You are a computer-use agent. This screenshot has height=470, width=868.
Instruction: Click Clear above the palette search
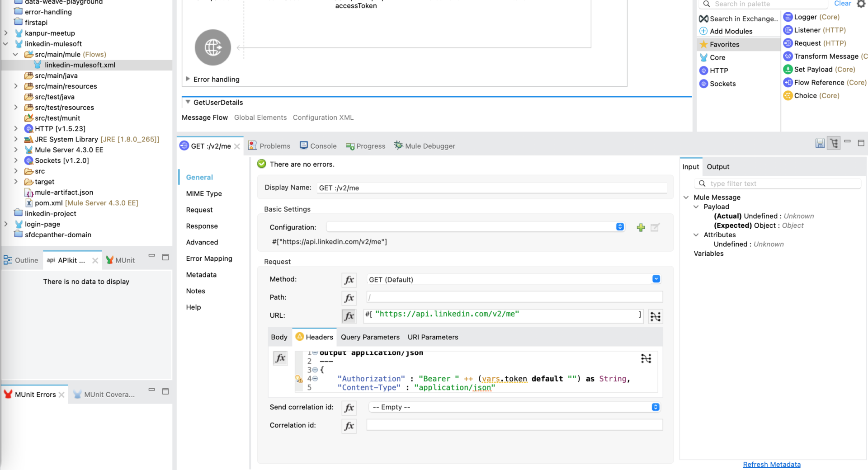[x=842, y=4]
